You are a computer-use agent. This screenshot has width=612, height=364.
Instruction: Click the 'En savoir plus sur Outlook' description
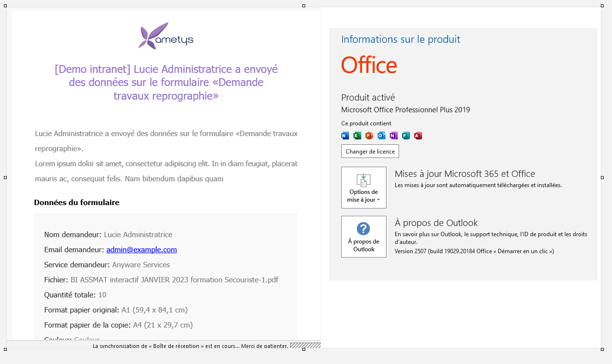click(491, 238)
